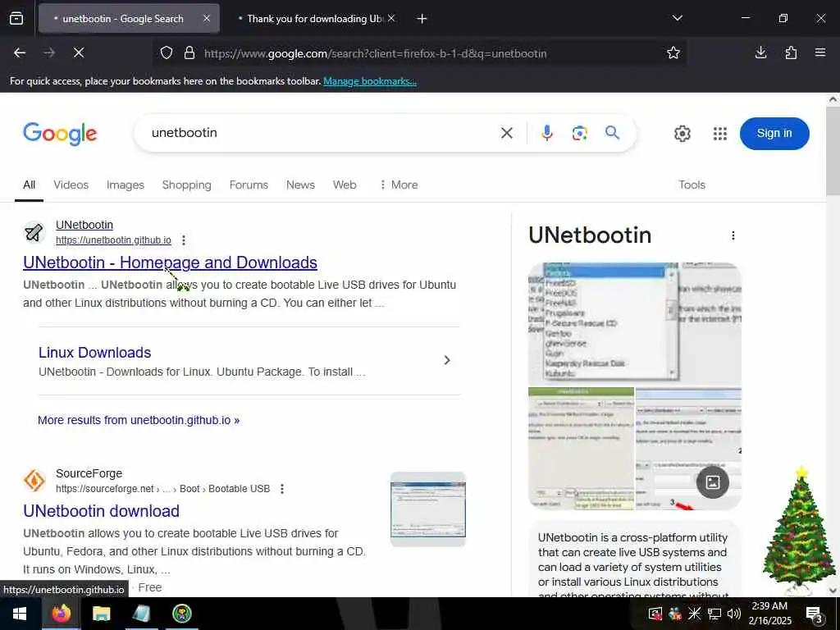The height and width of the screenshot is (630, 840).
Task: Click page vertical scrollbar thumb
Action: pos(833,151)
